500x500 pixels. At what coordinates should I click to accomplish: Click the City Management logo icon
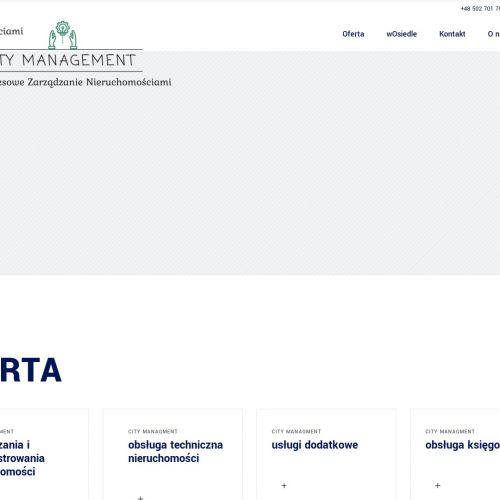[63, 35]
